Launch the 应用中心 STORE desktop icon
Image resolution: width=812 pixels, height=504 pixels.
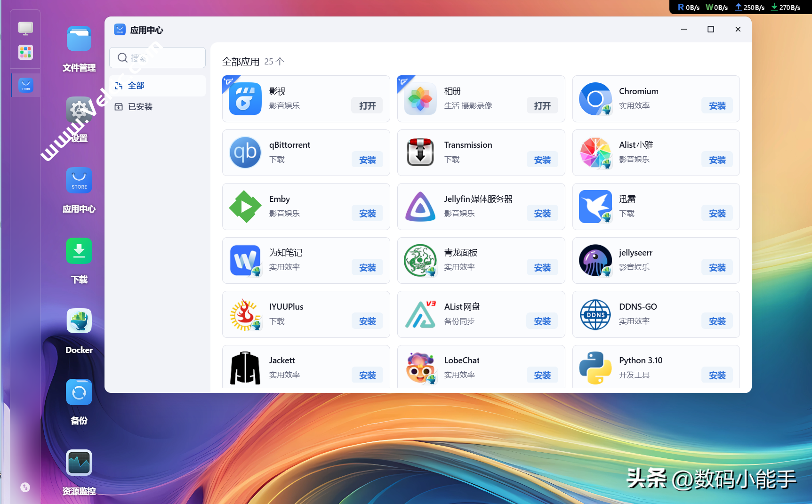point(79,180)
